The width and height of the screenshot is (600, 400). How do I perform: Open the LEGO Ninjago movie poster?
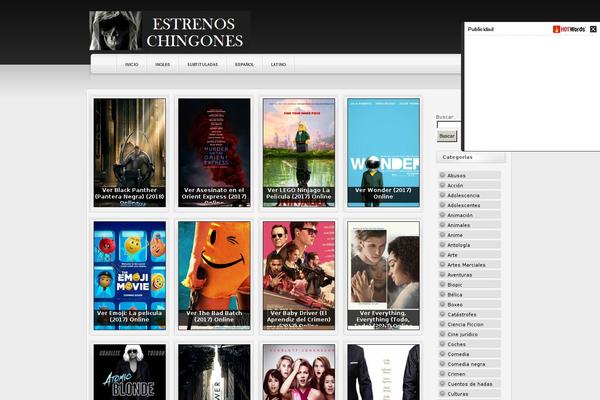click(299, 153)
